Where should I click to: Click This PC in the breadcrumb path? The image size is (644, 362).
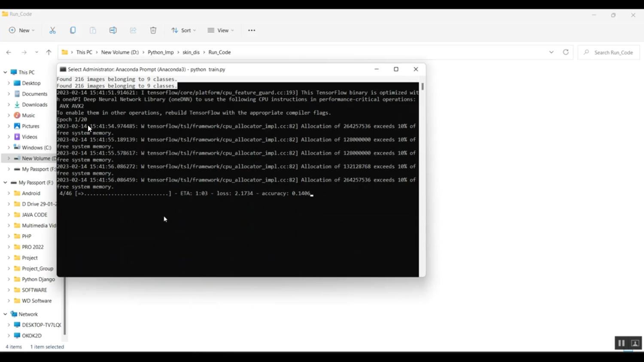click(x=84, y=52)
